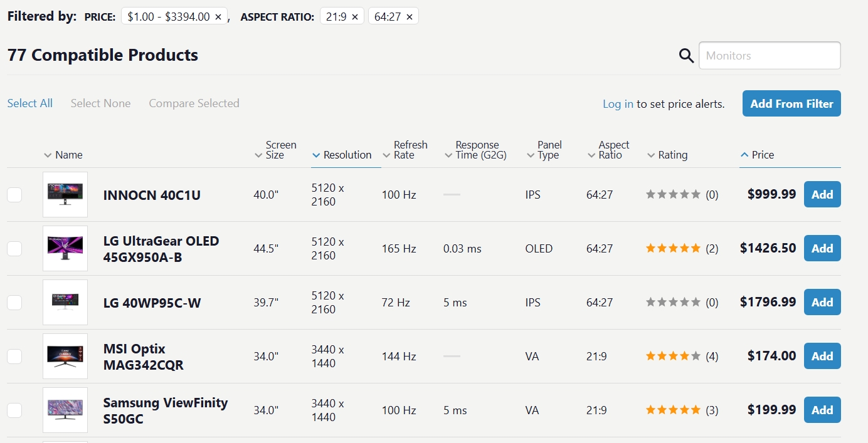Image resolution: width=868 pixels, height=443 pixels.
Task: Remove the 21:9 aspect ratio filter
Action: 354,17
